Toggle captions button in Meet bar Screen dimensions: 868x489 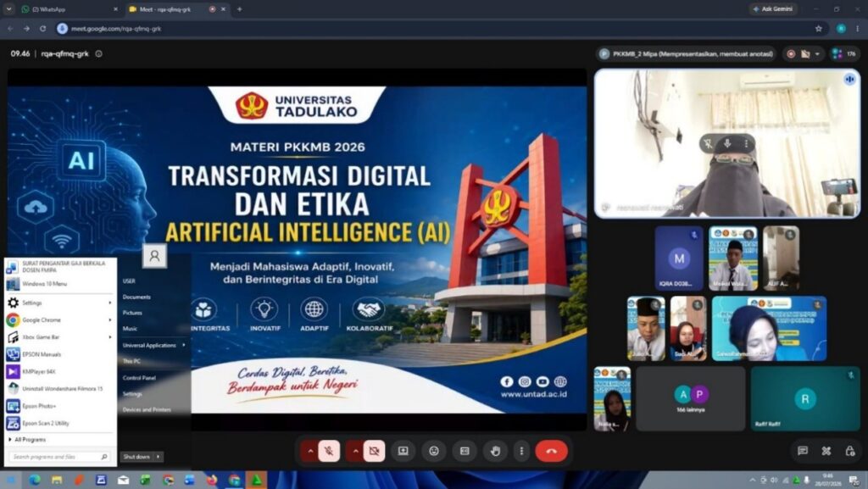pos(465,451)
